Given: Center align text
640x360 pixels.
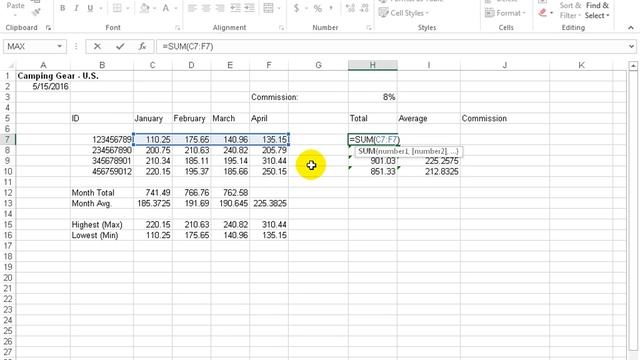Looking at the screenshot, I should coord(206,8).
